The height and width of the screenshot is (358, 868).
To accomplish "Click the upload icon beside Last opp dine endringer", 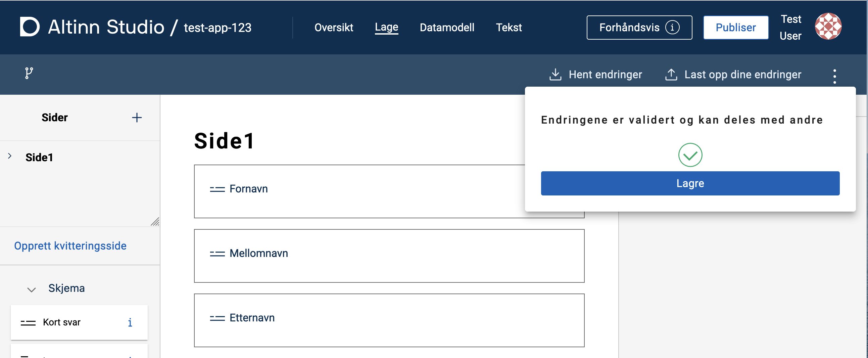I will click(x=671, y=74).
